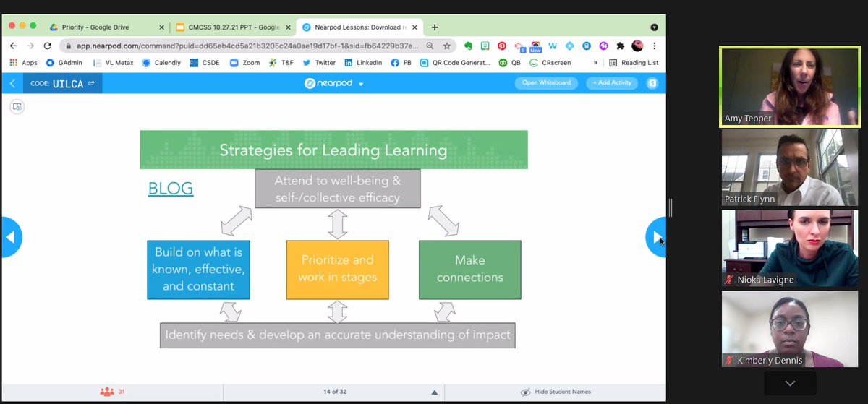
Task: Open the Pinterest extension icon
Action: (502, 46)
